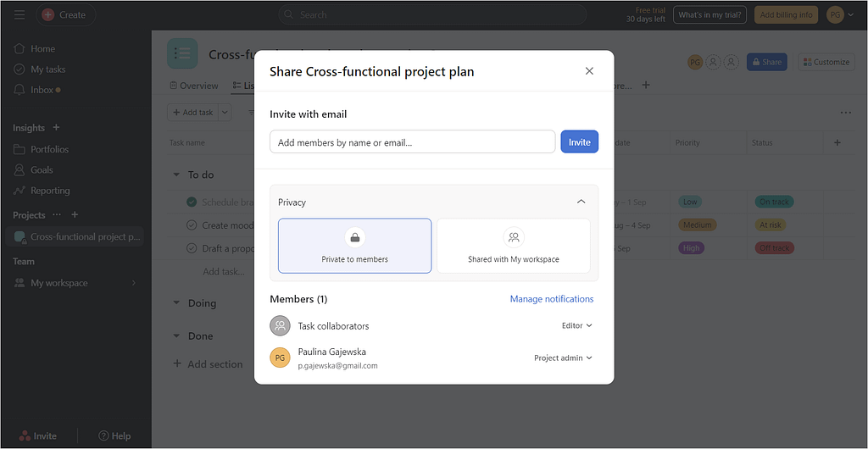Viewport: 868px width, 449px height.
Task: Click the last empty member placeholder in header
Action: [x=732, y=62]
